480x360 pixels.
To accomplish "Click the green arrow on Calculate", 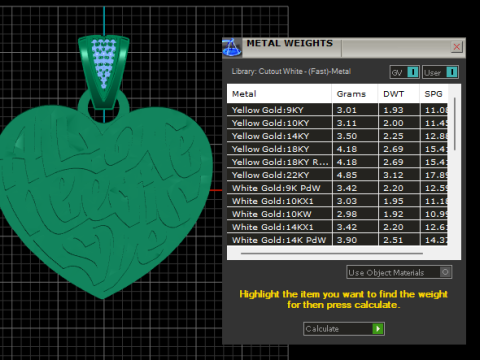I will pos(378,329).
